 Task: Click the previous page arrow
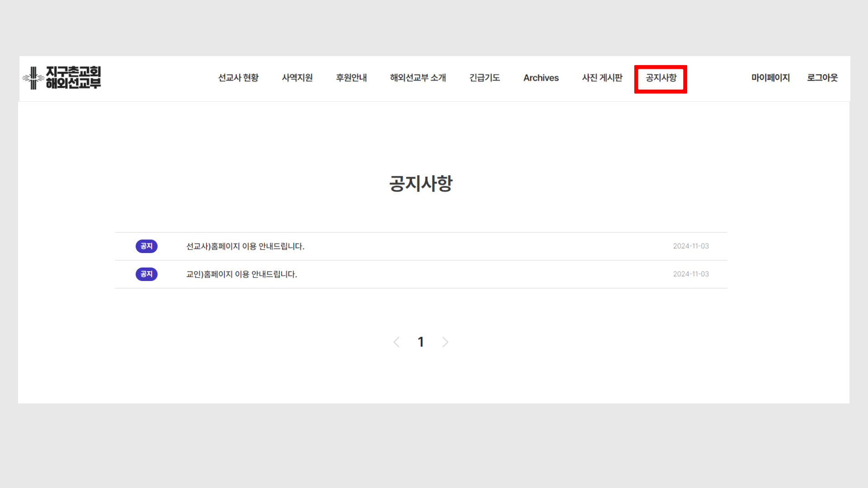[x=396, y=342]
